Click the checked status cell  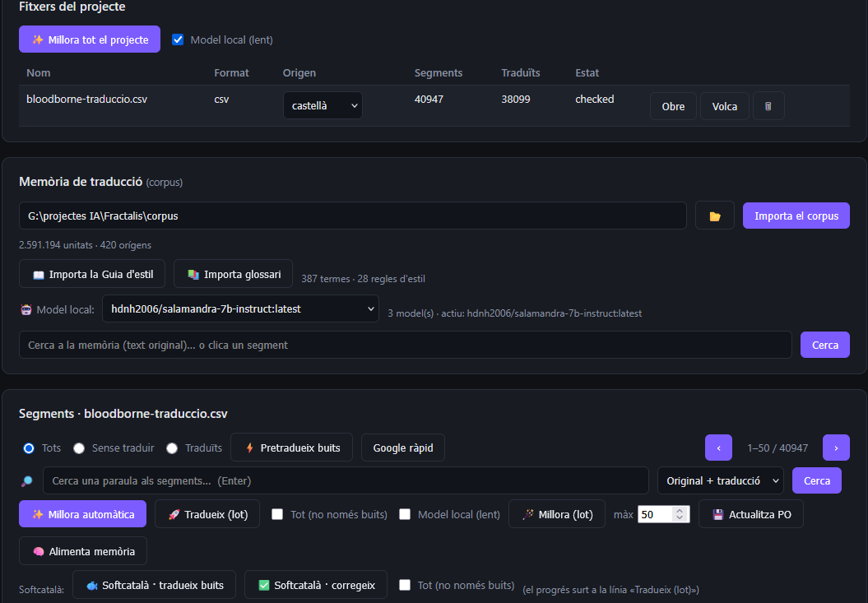click(595, 99)
